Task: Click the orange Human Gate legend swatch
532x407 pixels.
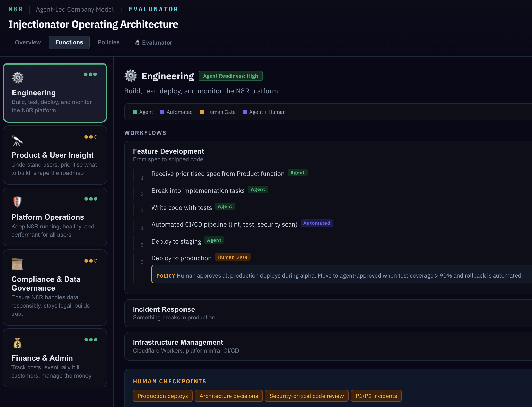Action: coord(202,112)
